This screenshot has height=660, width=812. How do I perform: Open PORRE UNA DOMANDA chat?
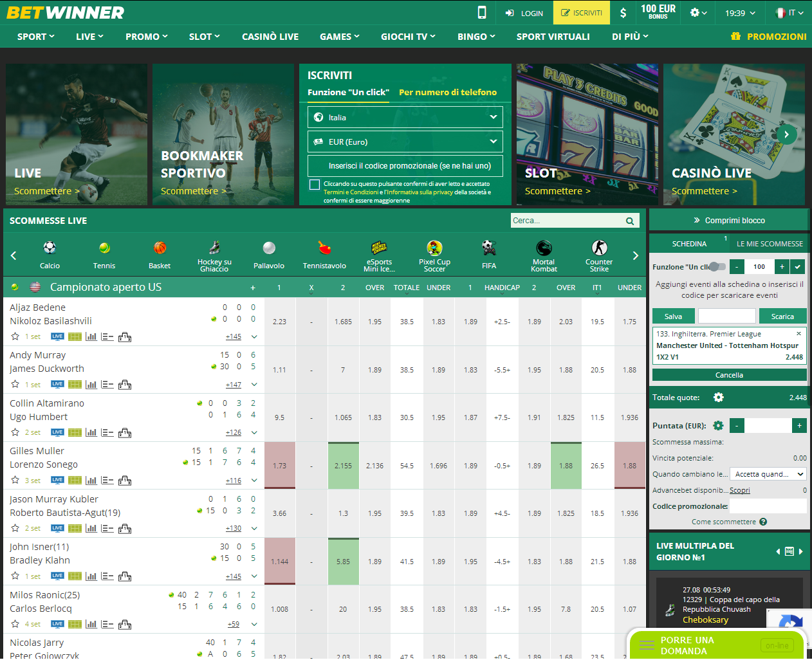(x=717, y=645)
